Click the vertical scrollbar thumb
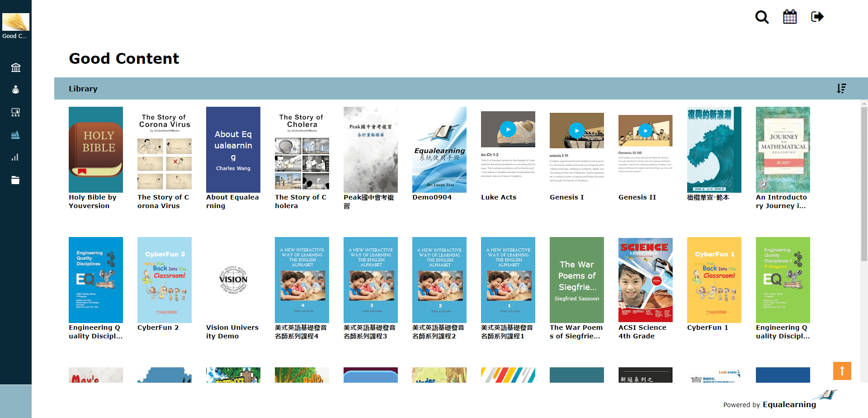 point(864,184)
